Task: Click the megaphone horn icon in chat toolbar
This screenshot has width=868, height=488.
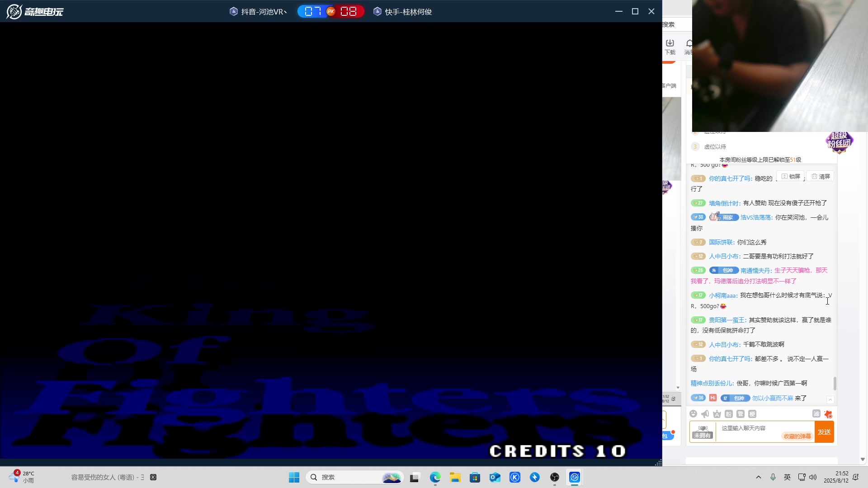Action: point(705,414)
